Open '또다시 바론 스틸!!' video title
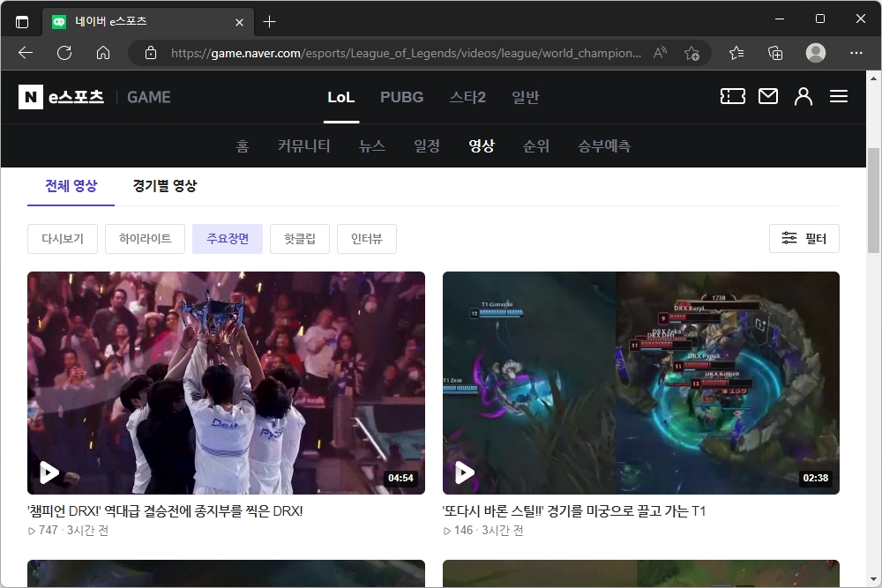 point(574,511)
